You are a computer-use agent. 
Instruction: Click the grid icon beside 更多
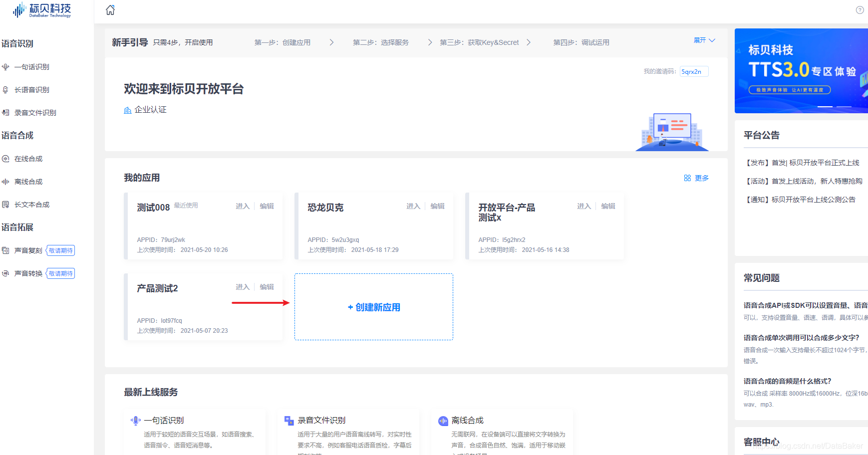click(x=687, y=178)
